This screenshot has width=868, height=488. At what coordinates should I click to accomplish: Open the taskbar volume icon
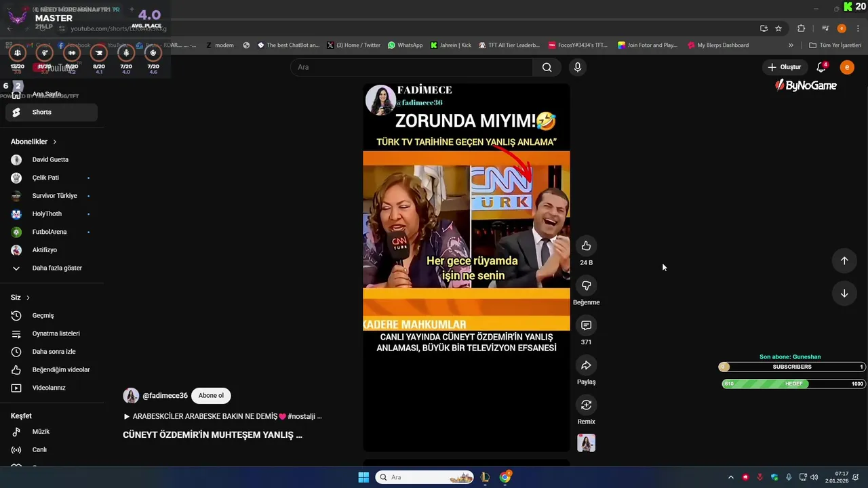[814, 477]
